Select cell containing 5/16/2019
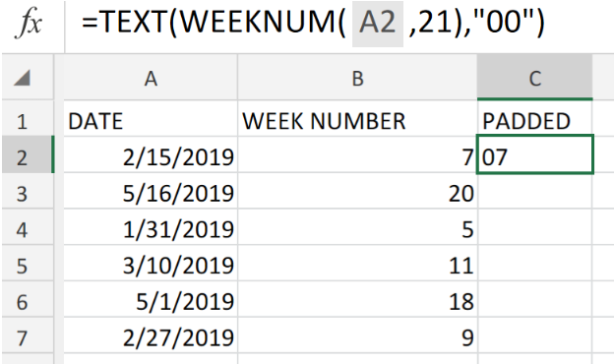 pos(151,191)
